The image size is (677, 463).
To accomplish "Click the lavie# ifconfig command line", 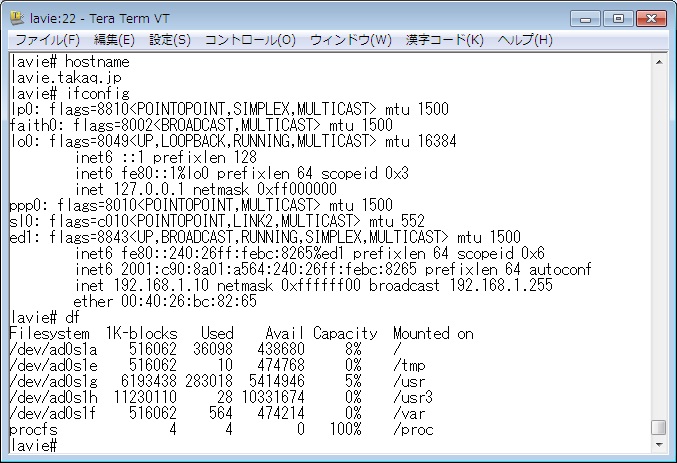I will (x=70, y=94).
